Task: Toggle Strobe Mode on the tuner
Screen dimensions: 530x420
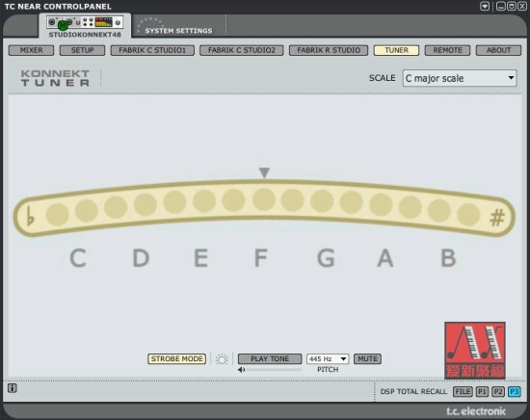Action: tap(176, 359)
